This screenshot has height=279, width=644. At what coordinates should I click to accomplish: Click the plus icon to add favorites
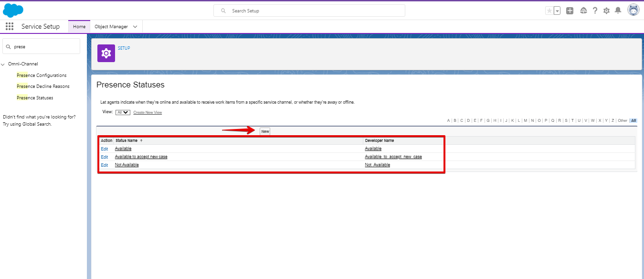pyautogui.click(x=570, y=10)
